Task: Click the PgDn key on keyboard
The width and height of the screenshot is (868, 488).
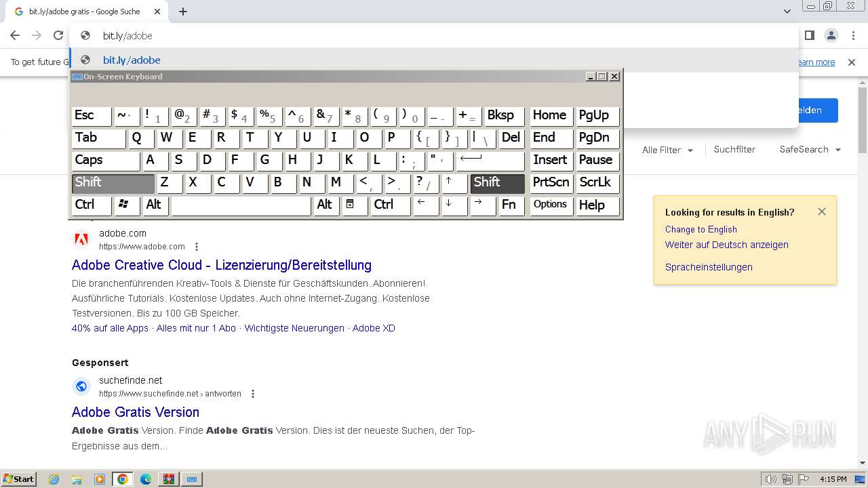Action: point(597,138)
